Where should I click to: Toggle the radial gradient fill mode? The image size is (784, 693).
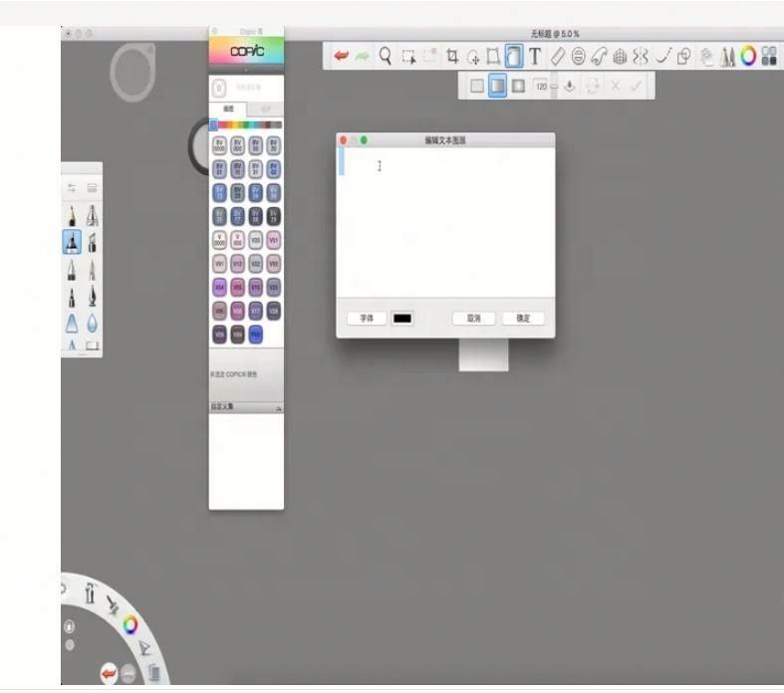pyautogui.click(x=518, y=86)
